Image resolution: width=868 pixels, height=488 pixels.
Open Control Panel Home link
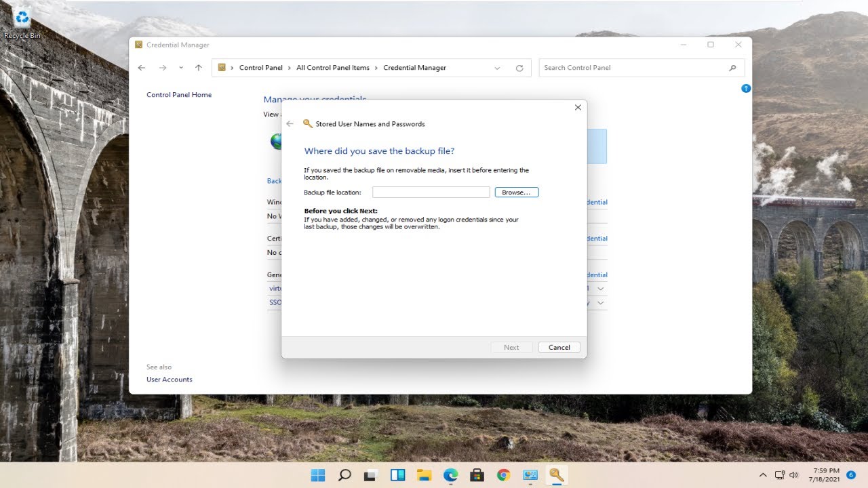[x=179, y=95]
